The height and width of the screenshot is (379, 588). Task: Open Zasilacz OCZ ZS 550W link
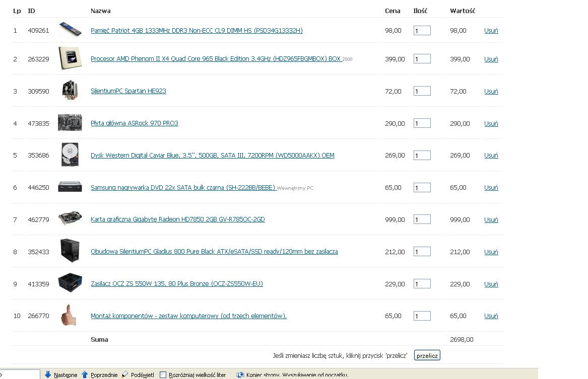coord(177,284)
